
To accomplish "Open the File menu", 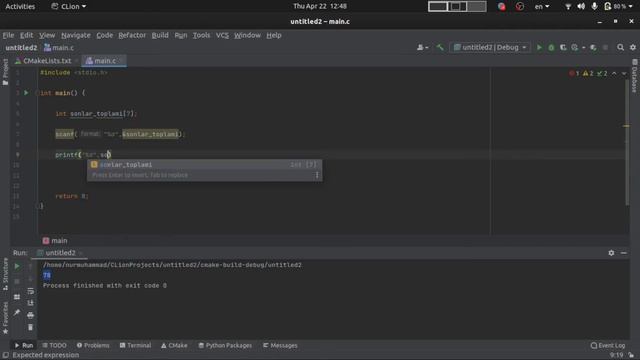I will [8, 35].
